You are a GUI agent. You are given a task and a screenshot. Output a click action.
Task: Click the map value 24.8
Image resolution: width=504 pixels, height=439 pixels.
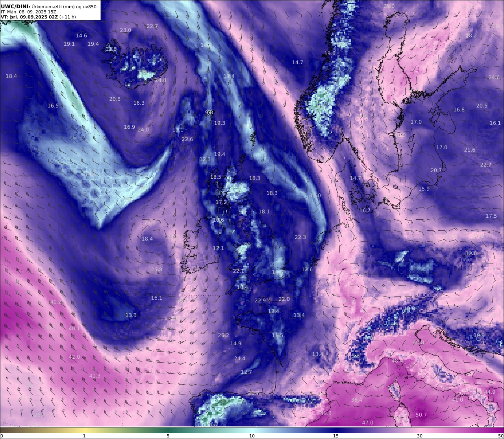pyautogui.click(x=161, y=80)
